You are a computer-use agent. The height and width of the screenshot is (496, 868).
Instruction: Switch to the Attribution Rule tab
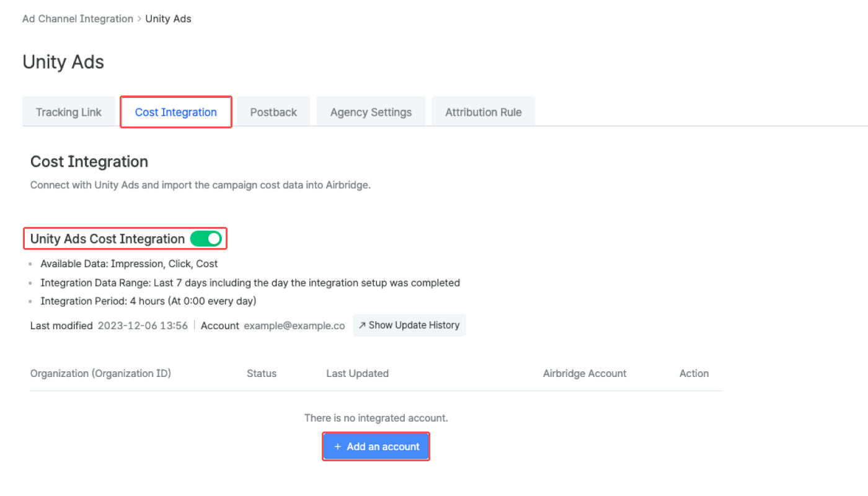pyautogui.click(x=483, y=112)
